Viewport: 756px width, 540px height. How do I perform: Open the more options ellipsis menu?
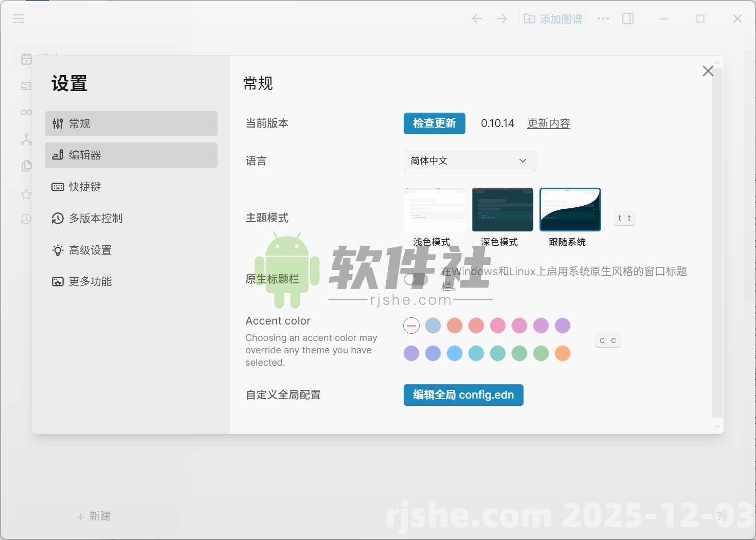pyautogui.click(x=603, y=19)
